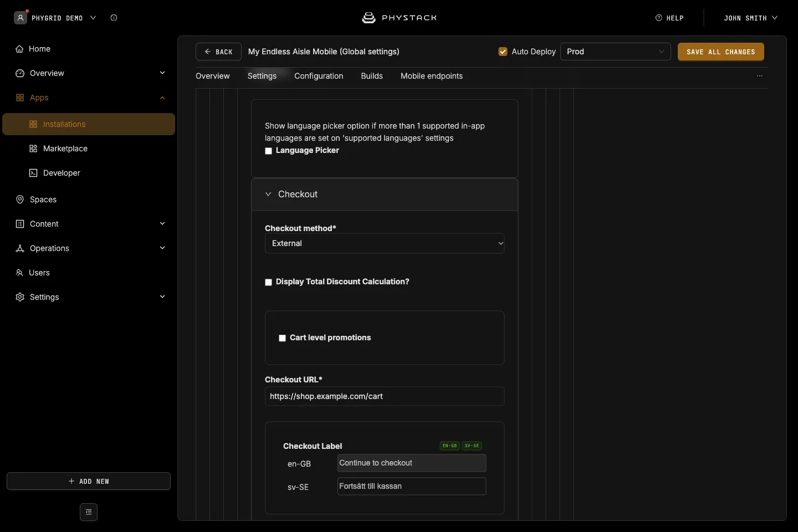
Task: Disable the Auto Deploy checkbox
Action: (503, 52)
